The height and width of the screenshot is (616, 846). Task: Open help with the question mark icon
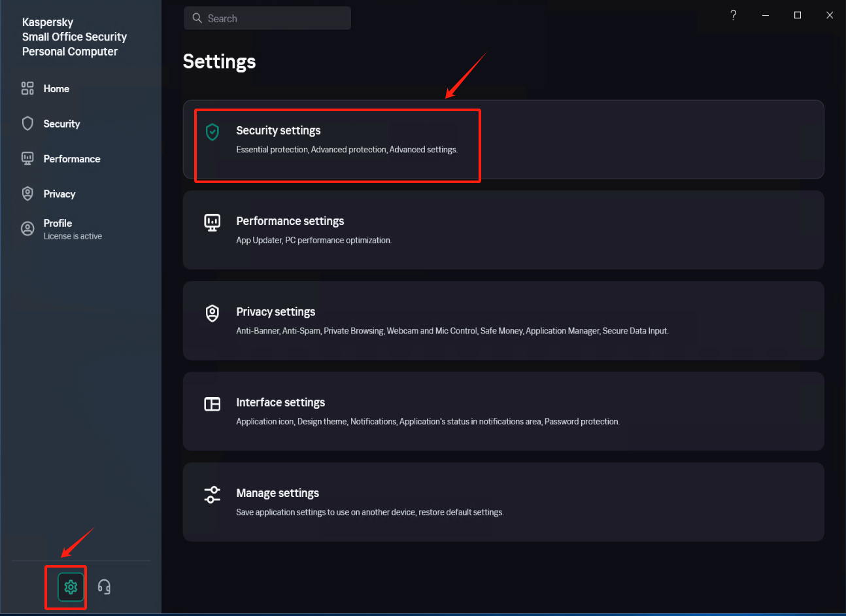pyautogui.click(x=734, y=15)
